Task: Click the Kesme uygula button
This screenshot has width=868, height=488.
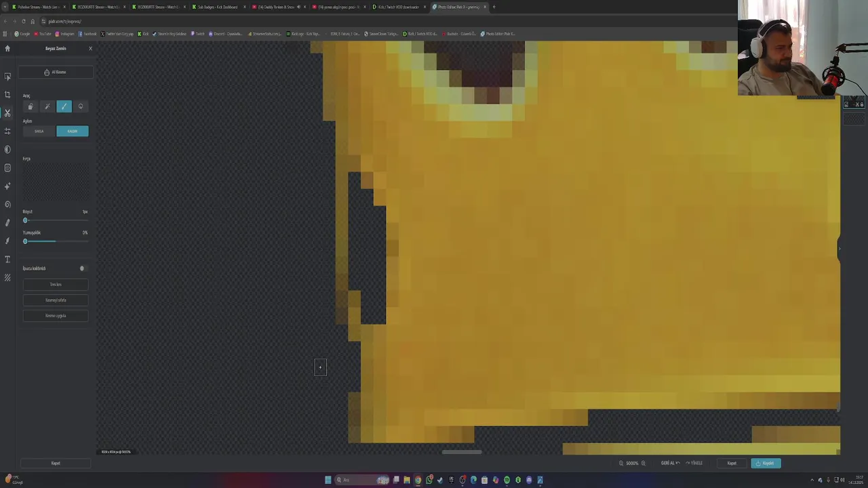Action: click(x=56, y=316)
